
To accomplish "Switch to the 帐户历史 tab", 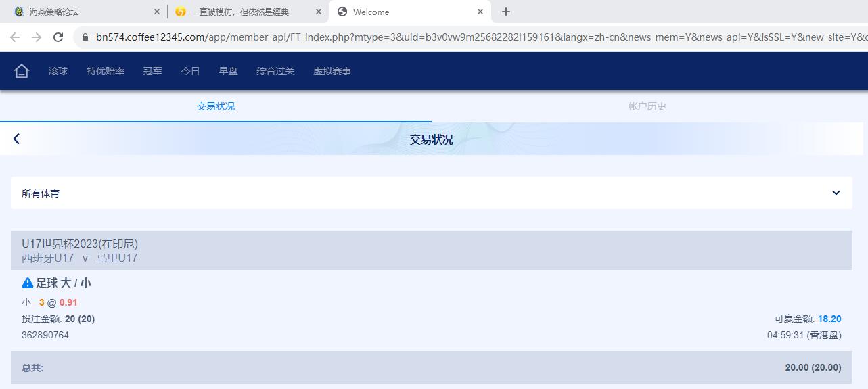I will pyautogui.click(x=647, y=106).
